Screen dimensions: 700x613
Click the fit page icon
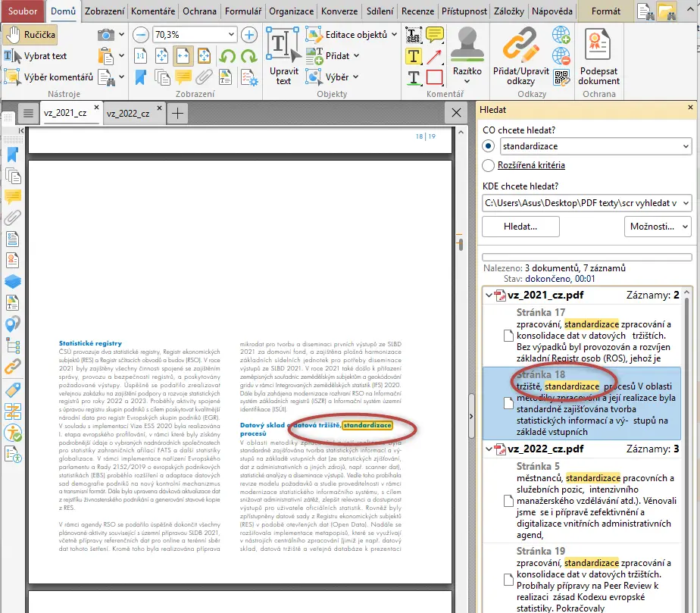point(161,56)
